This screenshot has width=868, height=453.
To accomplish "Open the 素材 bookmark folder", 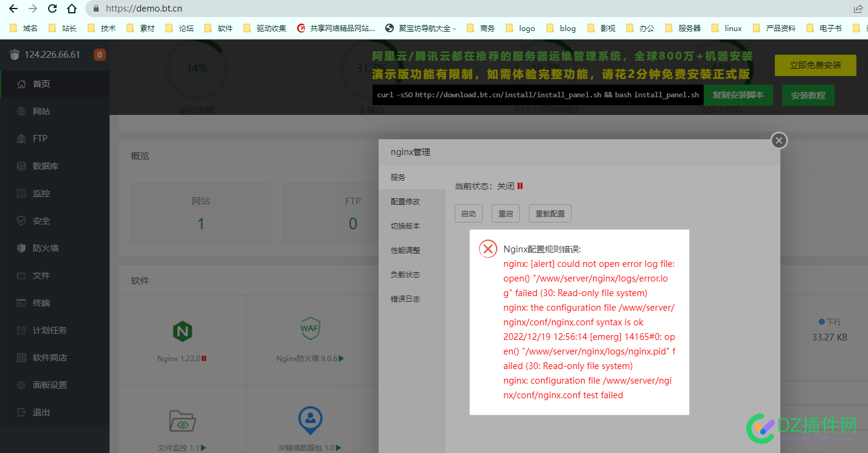I will tap(141, 28).
